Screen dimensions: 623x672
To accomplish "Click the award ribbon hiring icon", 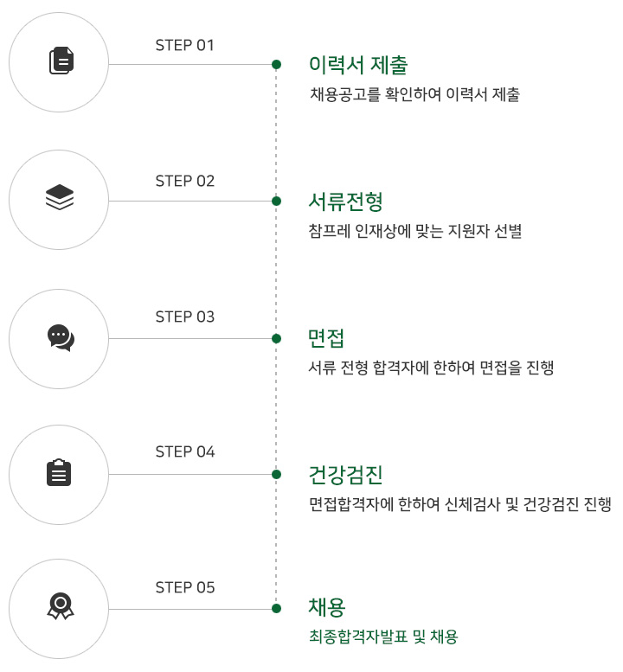I will click(x=60, y=607).
